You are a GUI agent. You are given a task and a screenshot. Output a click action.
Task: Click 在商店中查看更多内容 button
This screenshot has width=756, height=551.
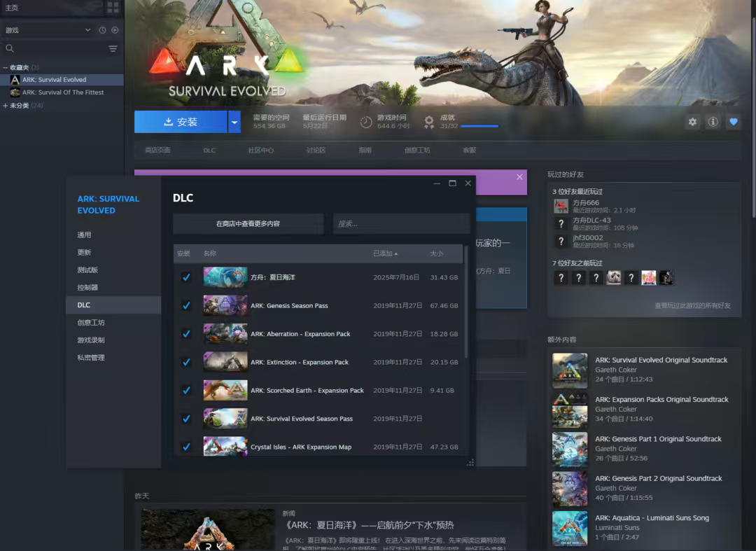[x=248, y=223]
